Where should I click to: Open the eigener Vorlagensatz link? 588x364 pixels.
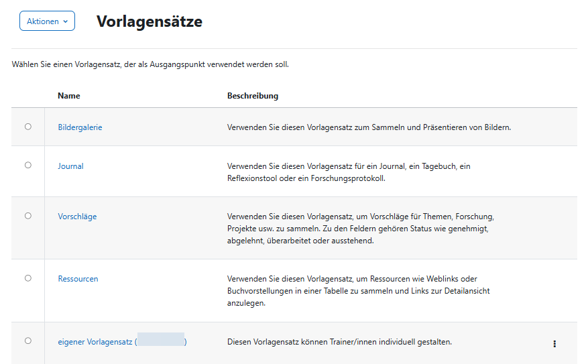click(122, 342)
